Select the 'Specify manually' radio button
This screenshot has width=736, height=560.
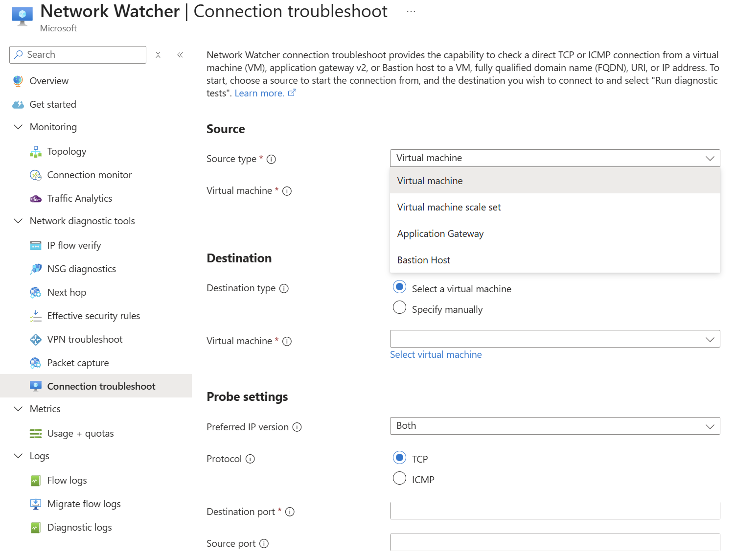[399, 307]
